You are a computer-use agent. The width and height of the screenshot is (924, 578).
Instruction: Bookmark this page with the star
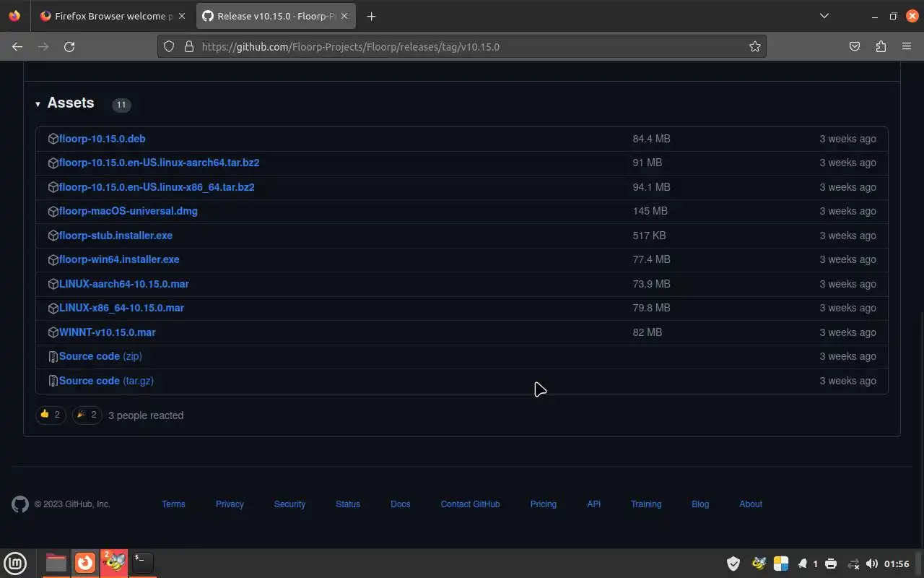tap(754, 46)
